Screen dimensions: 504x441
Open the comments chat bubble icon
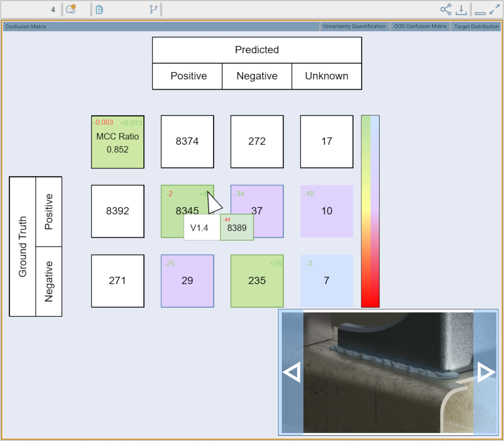tap(71, 9)
